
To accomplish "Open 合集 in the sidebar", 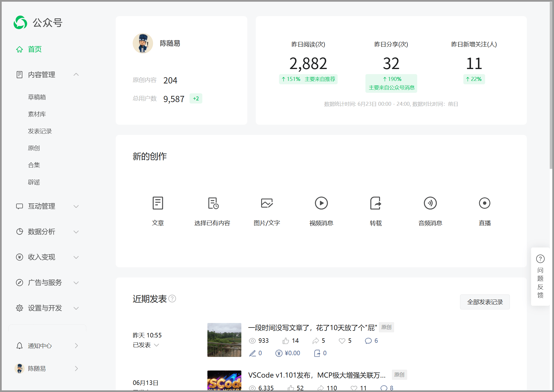I will click(34, 165).
